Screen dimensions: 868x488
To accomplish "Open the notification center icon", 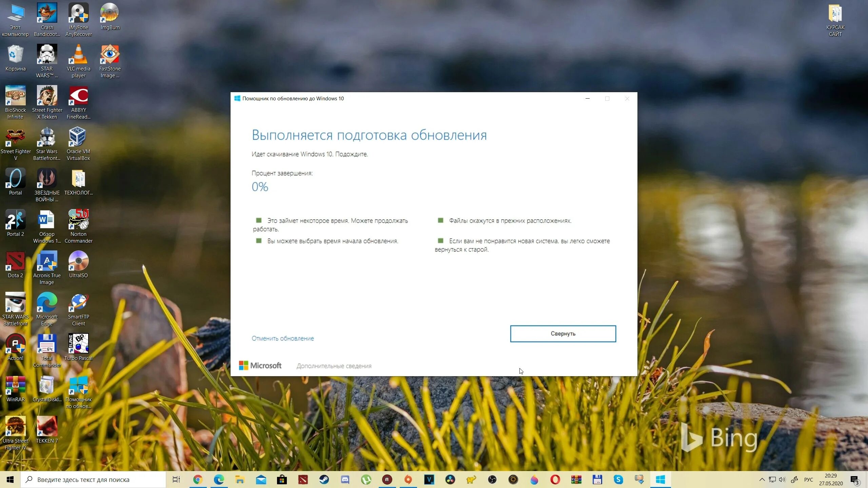I will coord(854,480).
